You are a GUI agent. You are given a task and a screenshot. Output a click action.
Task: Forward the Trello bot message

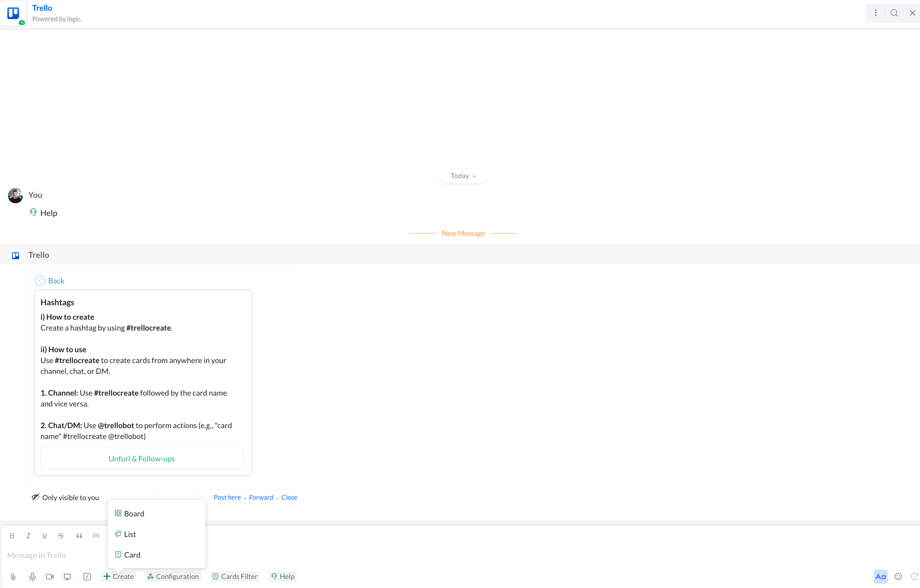pyautogui.click(x=261, y=498)
